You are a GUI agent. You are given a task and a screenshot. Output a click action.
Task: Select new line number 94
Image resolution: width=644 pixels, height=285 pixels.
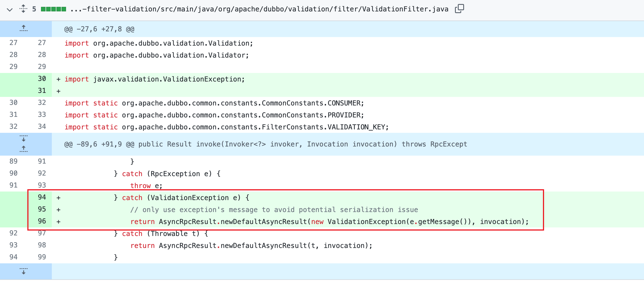pos(42,197)
